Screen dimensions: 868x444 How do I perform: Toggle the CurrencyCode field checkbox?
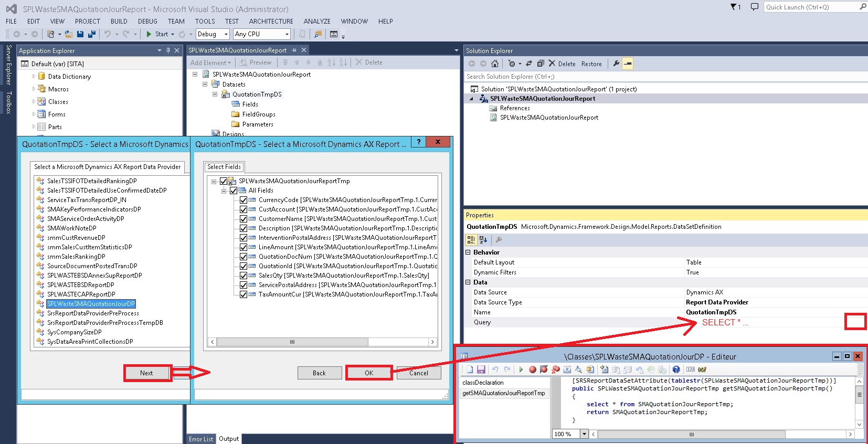244,200
